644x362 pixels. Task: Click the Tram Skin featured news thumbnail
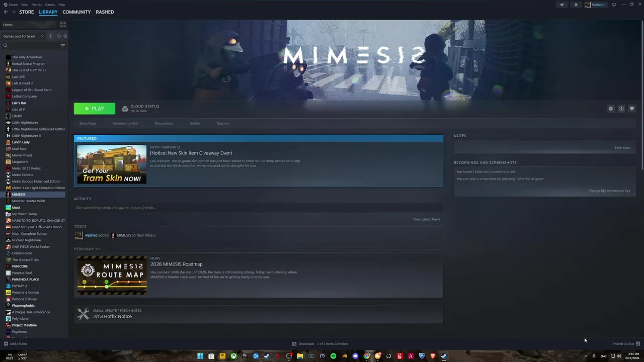point(112,164)
